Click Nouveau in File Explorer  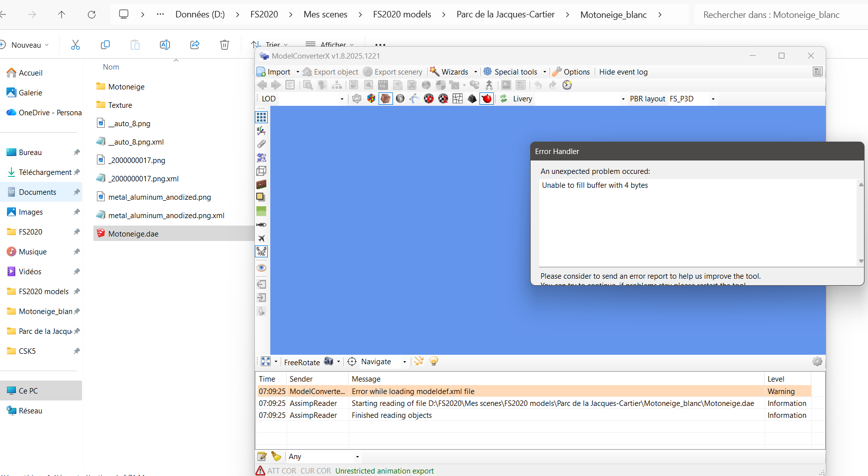pos(24,45)
